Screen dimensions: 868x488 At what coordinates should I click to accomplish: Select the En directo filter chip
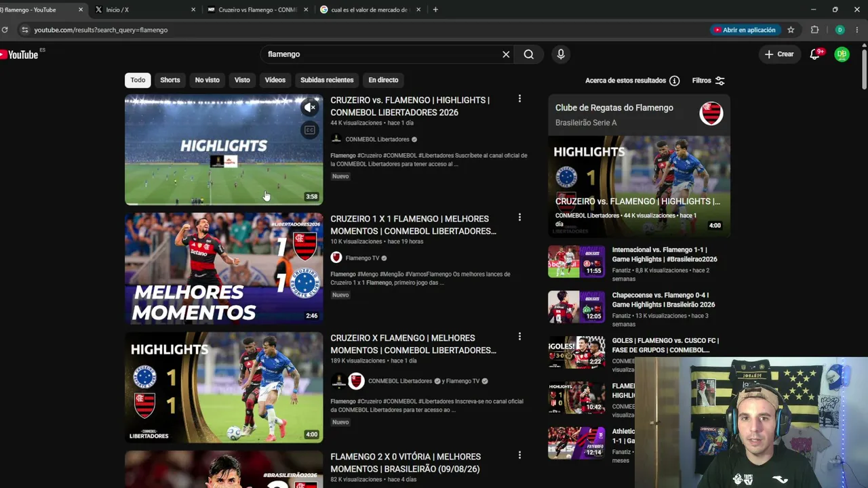pos(383,80)
